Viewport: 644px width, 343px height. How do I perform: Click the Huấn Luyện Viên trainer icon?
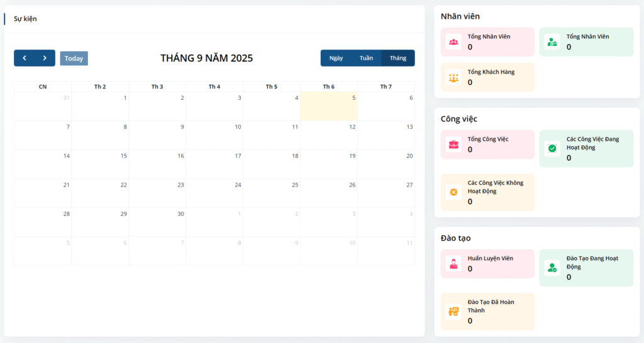453,263
